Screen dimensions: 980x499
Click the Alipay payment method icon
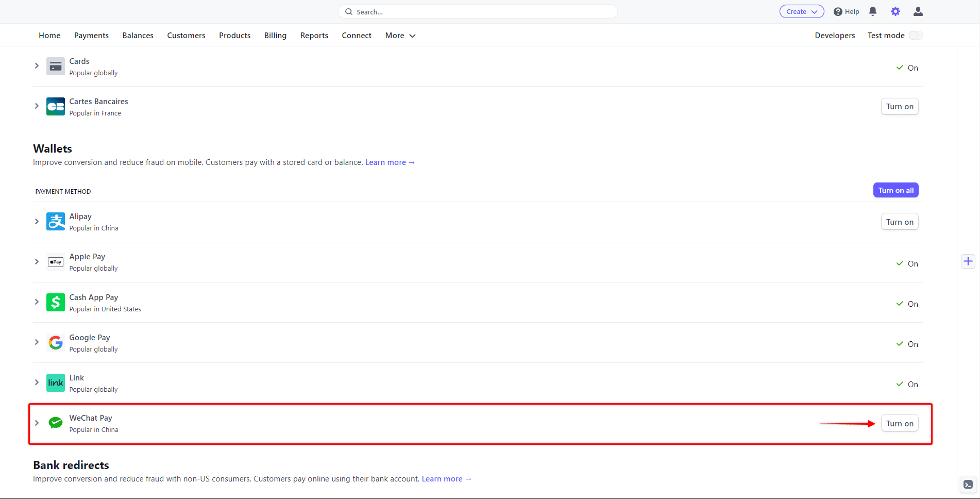click(x=55, y=221)
